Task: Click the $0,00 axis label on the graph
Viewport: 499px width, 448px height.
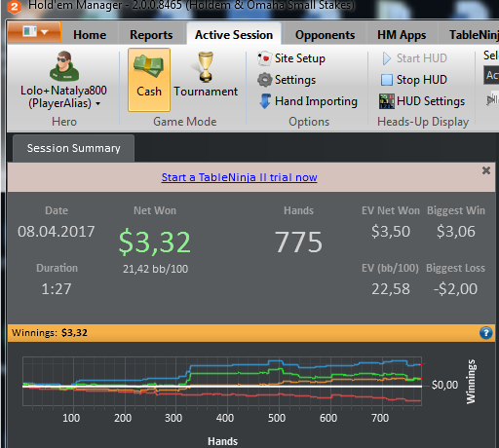Action: click(444, 385)
